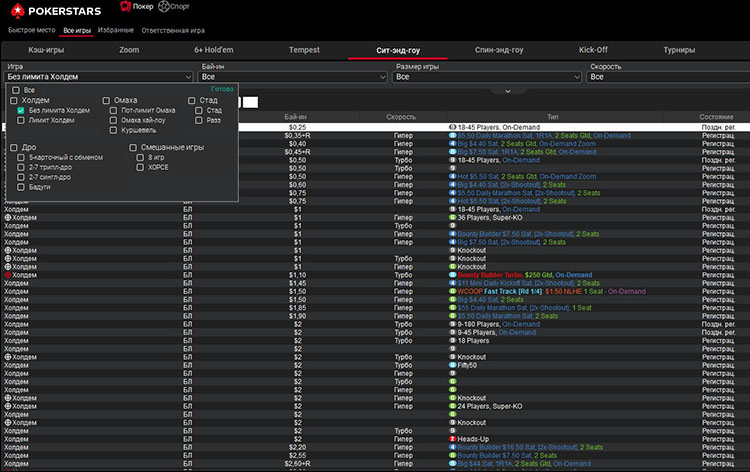Click the badge in the highlighted $0,25 row
The image size is (750, 472).
(452, 127)
